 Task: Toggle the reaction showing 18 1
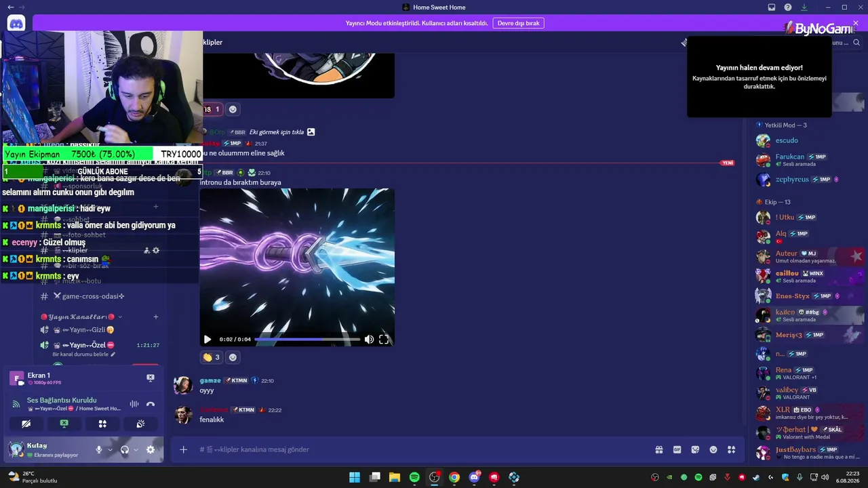212,109
